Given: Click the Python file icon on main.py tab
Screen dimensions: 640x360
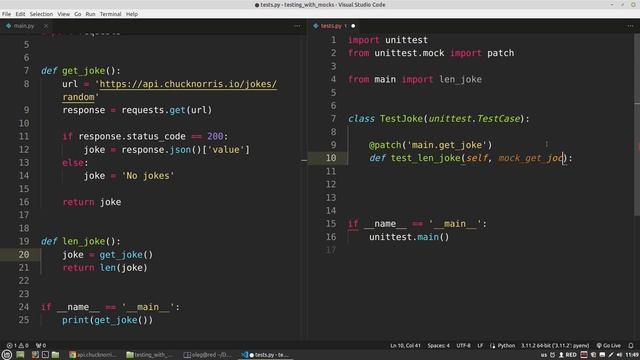Looking at the screenshot, I should click(x=8, y=26).
